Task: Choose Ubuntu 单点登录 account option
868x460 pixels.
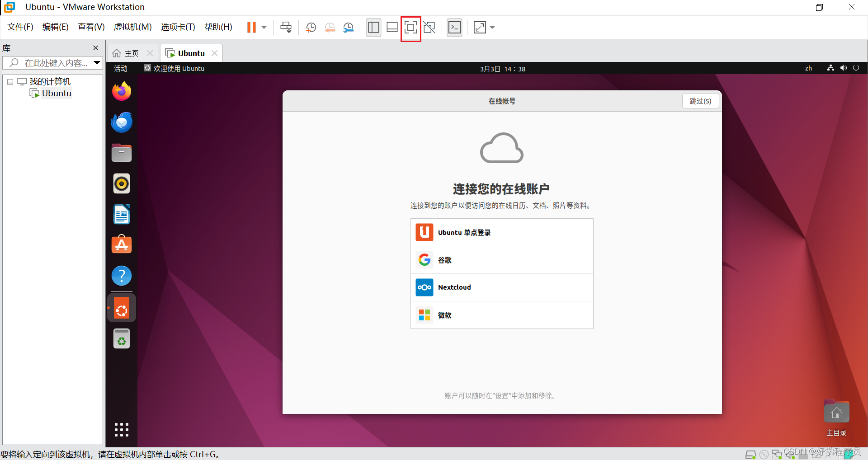Action: 502,233
